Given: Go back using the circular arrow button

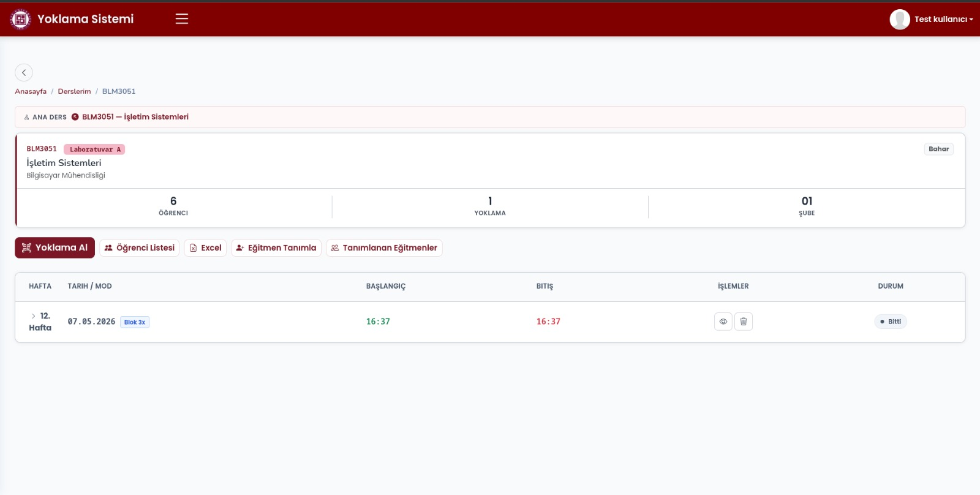Looking at the screenshot, I should point(24,72).
